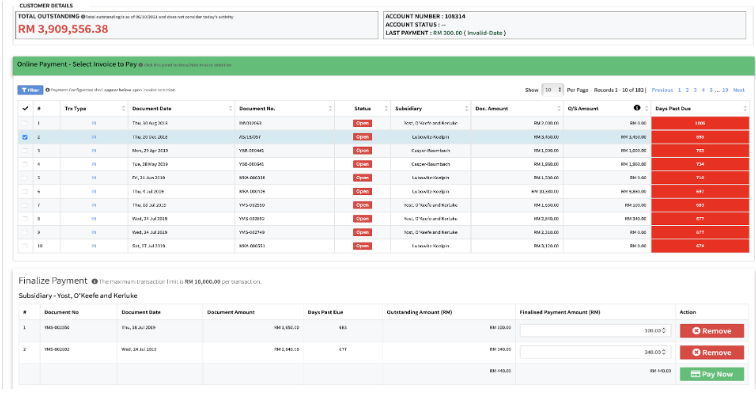Sort by the Doc. Amount column arrows

pyautogui.click(x=559, y=109)
